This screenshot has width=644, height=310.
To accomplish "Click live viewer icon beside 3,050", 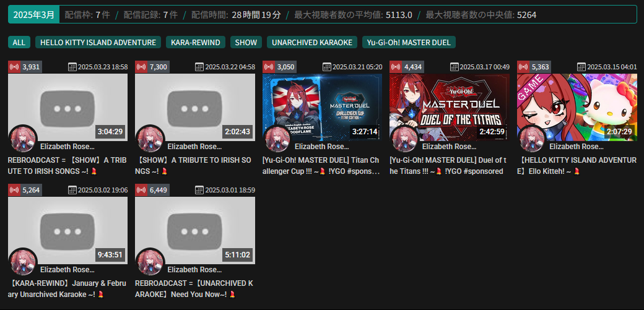I will 269,67.
